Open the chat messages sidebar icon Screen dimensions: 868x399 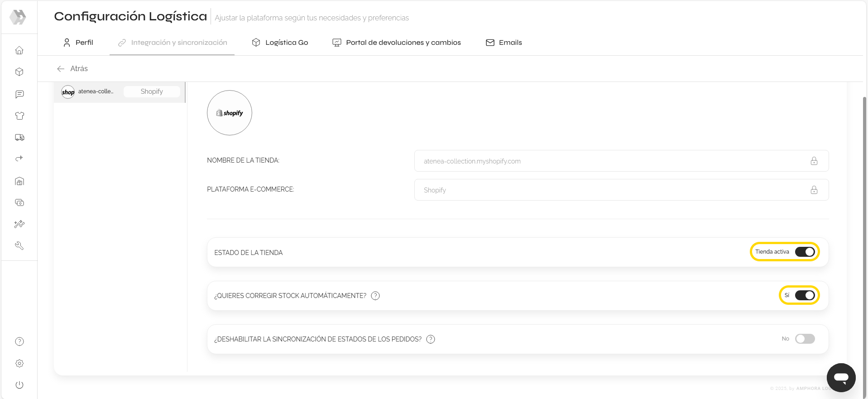[19, 94]
